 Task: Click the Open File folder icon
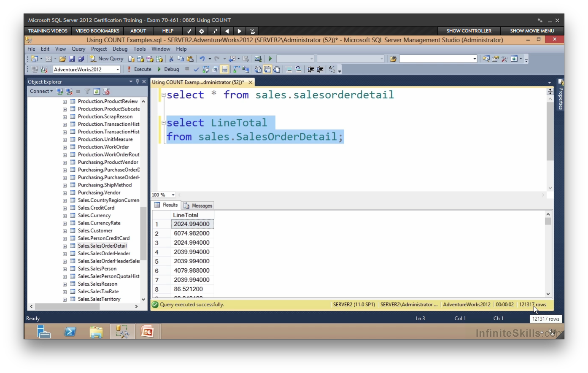tap(62, 59)
